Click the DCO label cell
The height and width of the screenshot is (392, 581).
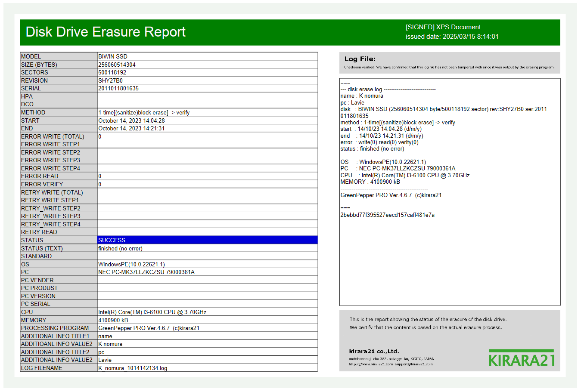[59, 104]
